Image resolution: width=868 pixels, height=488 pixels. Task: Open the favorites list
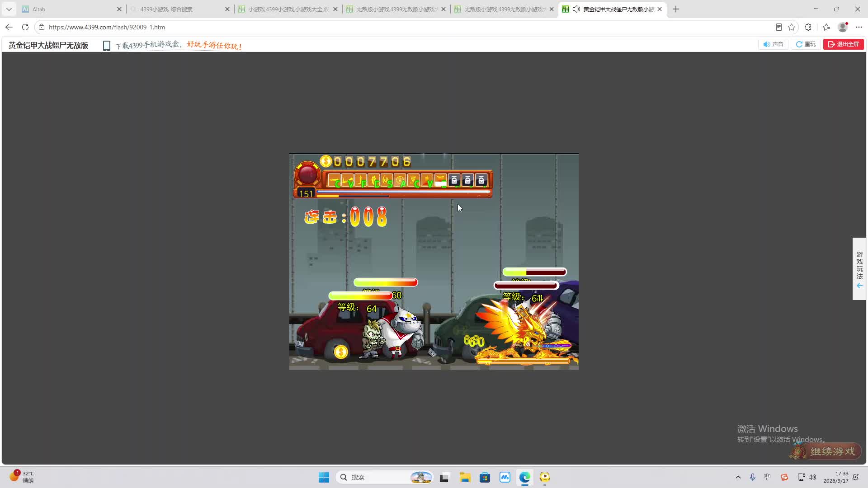(826, 27)
